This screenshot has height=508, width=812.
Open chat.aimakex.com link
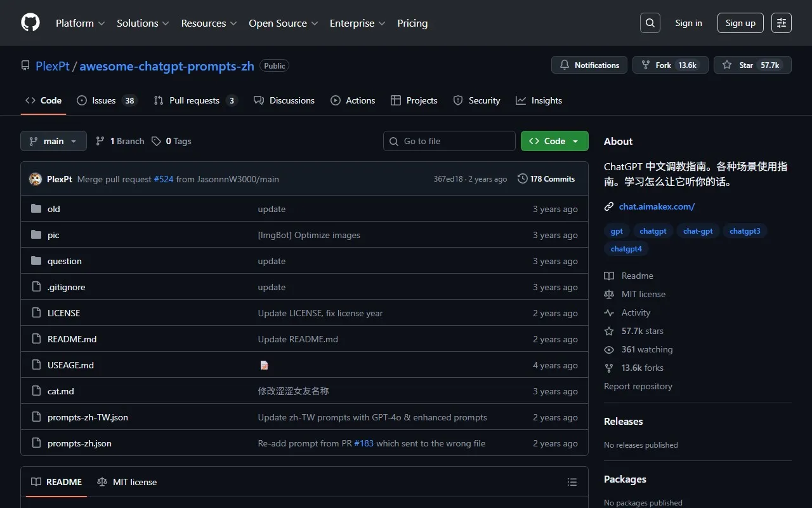tap(657, 206)
